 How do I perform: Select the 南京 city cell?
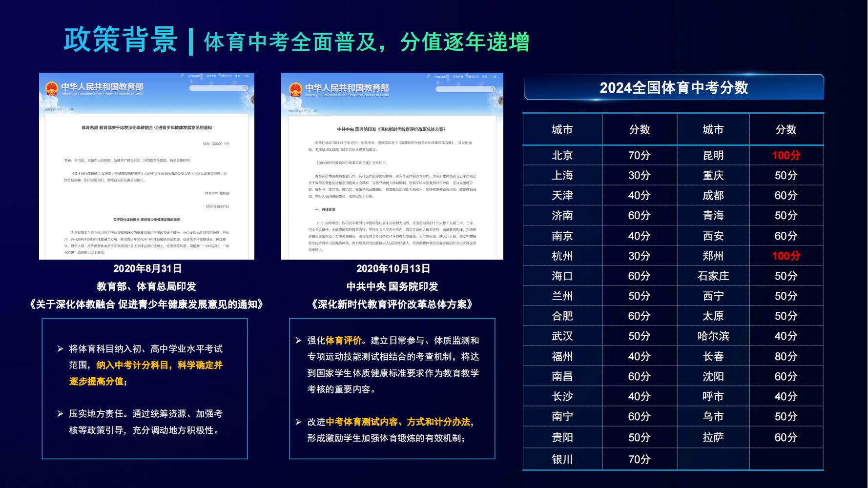coord(562,236)
